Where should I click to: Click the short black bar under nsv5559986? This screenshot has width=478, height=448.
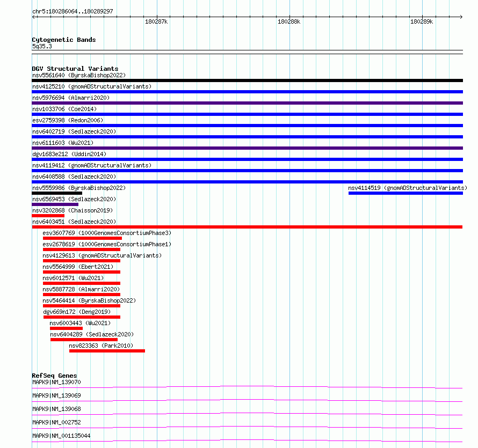tap(57, 193)
